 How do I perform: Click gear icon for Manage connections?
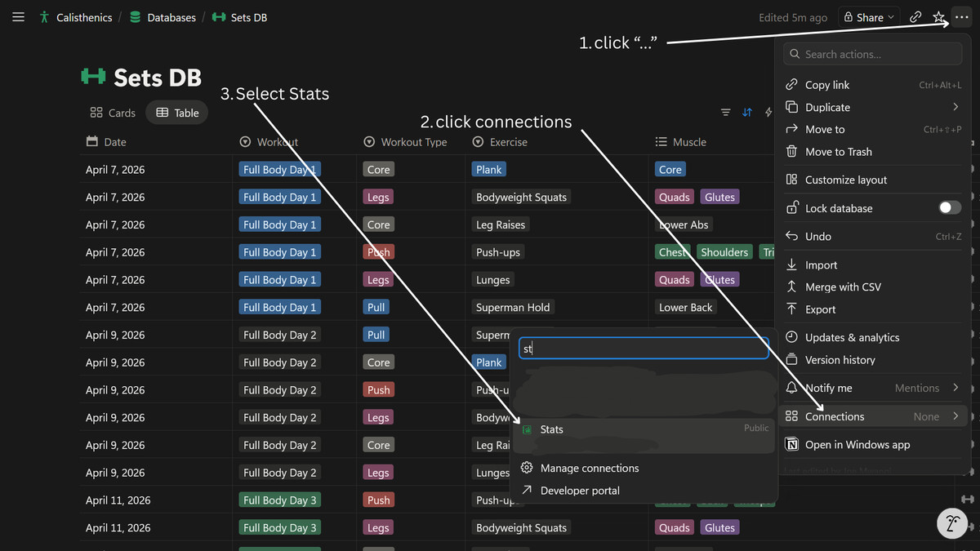(x=527, y=468)
